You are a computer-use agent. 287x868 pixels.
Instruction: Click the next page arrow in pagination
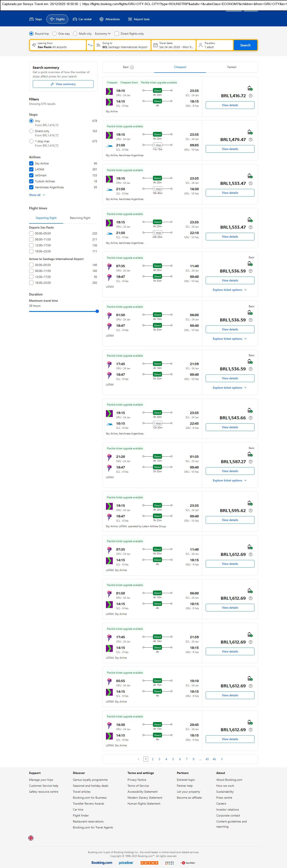[222, 759]
